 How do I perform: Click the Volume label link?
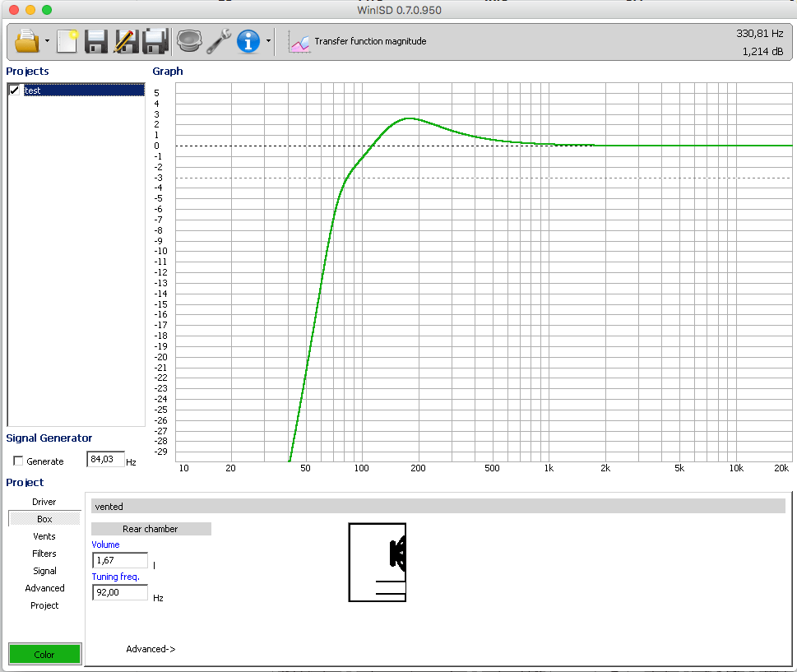(105, 545)
